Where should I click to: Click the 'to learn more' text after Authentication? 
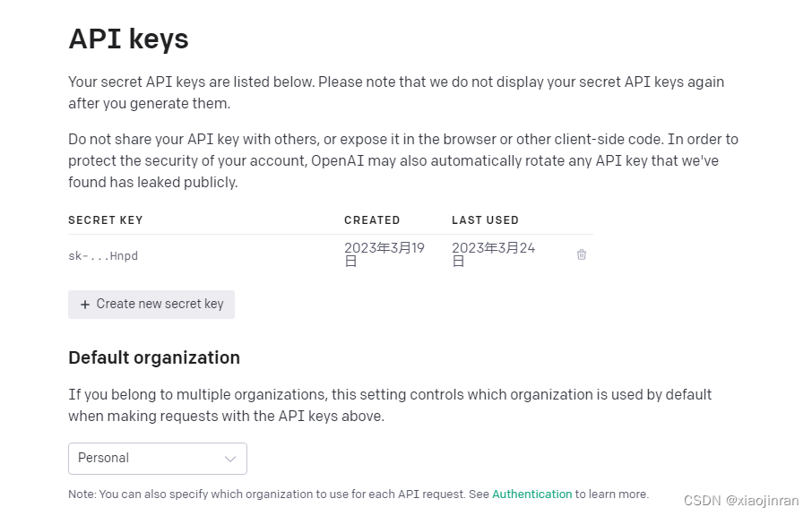click(611, 494)
